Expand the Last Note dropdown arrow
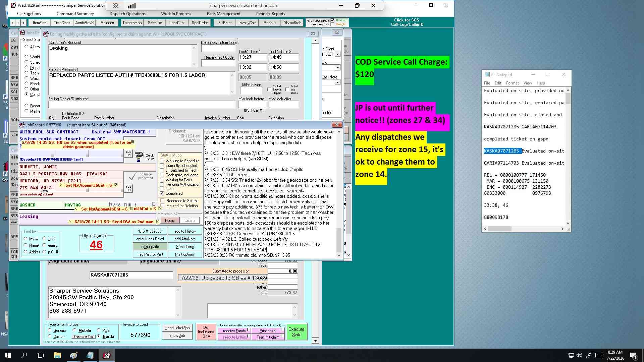The height and width of the screenshot is (362, 644). click(337, 82)
